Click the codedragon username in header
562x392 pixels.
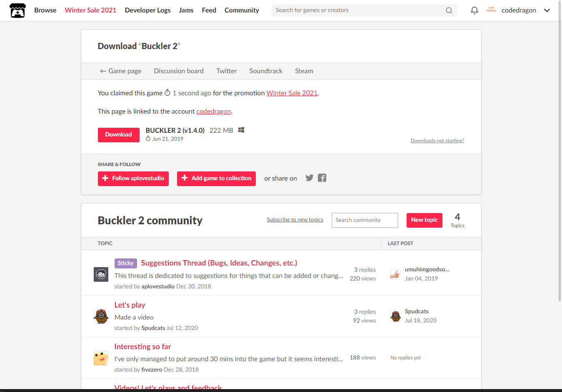519,10
